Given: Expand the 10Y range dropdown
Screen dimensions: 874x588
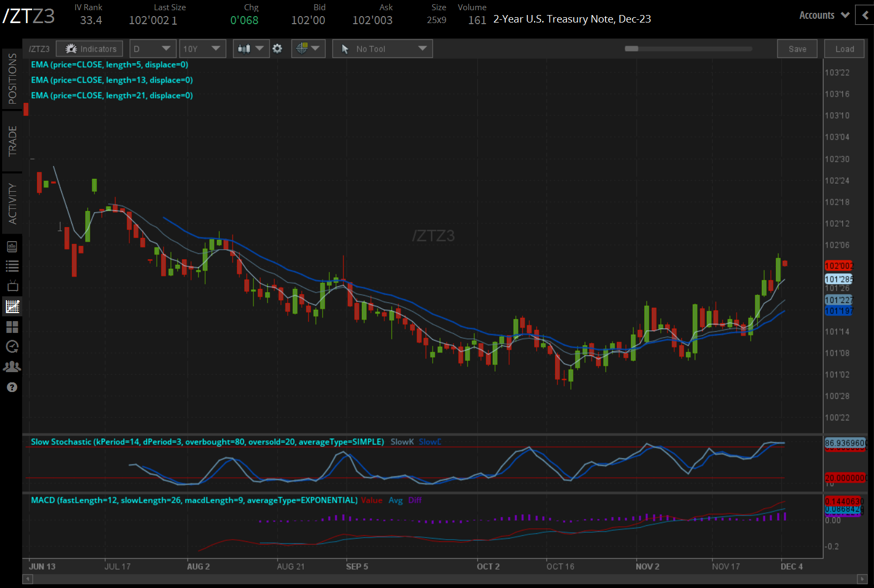Looking at the screenshot, I should (x=202, y=49).
